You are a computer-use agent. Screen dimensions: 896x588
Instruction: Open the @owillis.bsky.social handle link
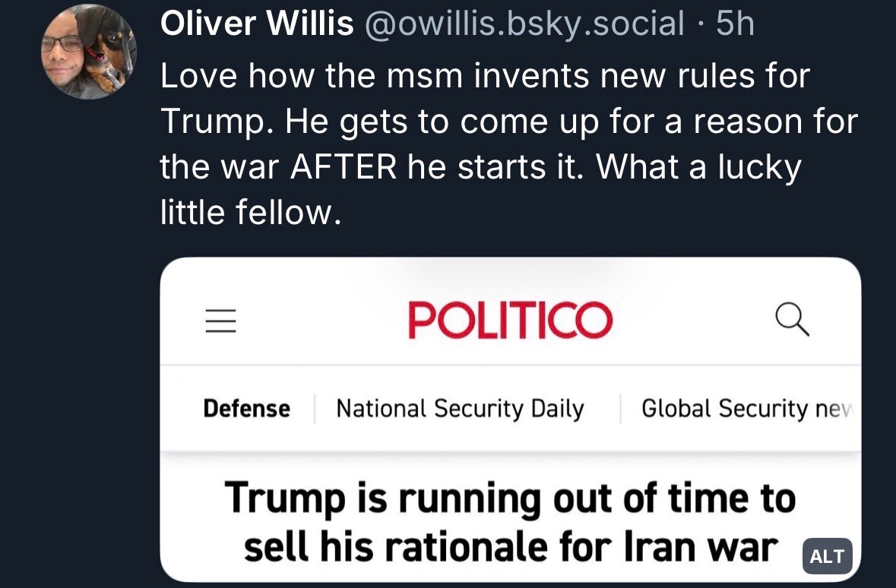524,25
